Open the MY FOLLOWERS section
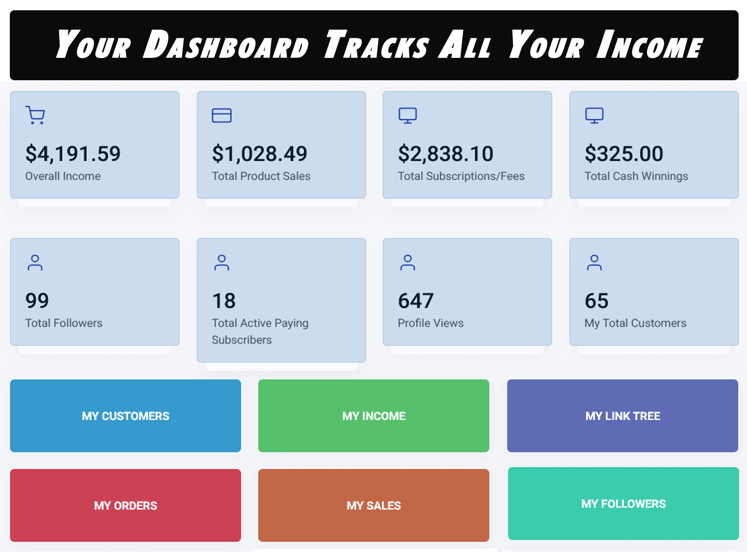The image size is (747, 560). (623, 504)
